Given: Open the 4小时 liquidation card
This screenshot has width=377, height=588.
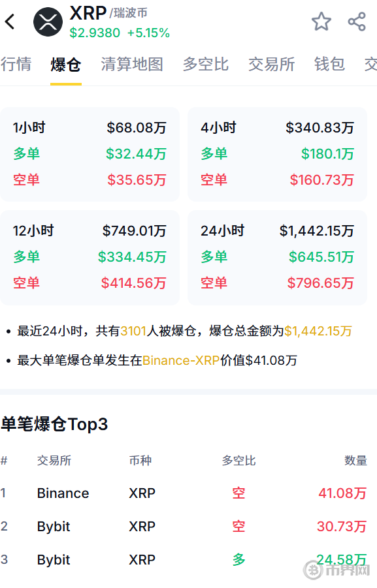Looking at the screenshot, I should pos(277,154).
